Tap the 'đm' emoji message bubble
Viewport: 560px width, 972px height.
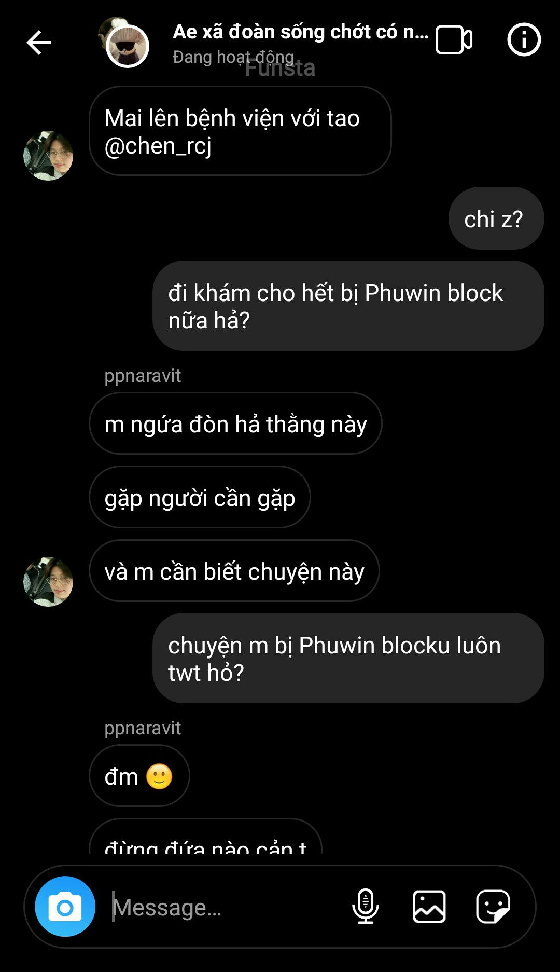[x=139, y=776]
